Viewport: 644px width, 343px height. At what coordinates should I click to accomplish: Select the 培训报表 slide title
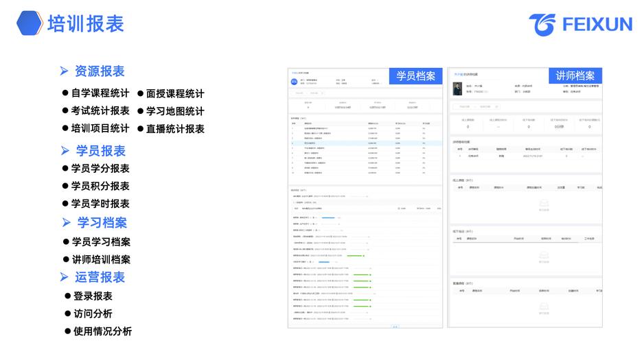click(x=85, y=23)
